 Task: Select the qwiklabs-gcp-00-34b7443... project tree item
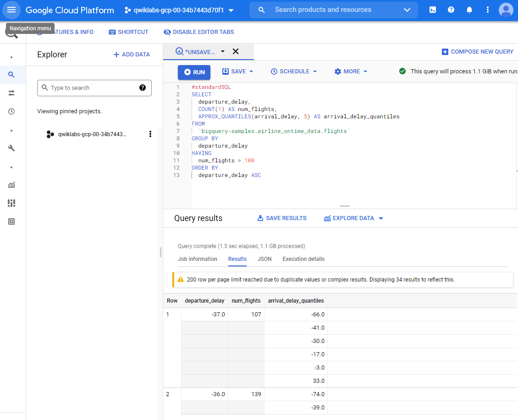(92, 134)
